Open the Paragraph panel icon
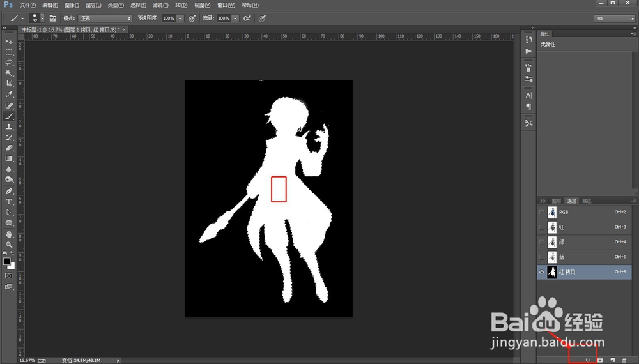The image size is (639, 364). pos(528,107)
